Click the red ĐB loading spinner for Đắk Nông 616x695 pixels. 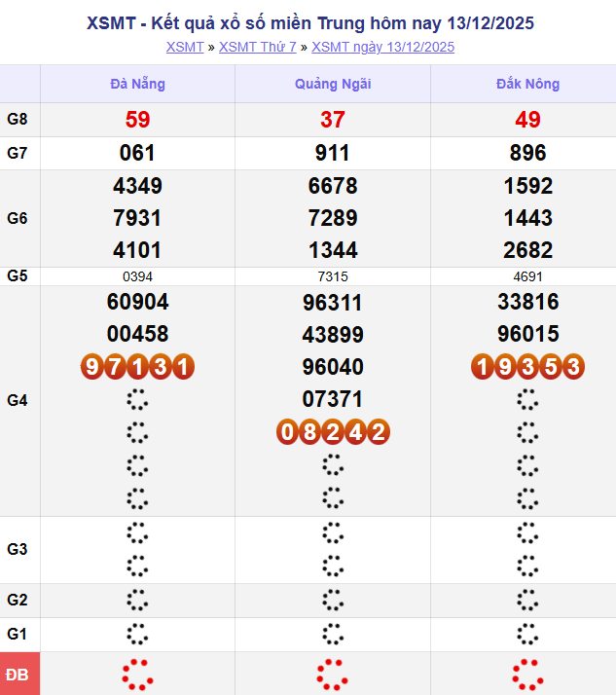click(x=527, y=674)
